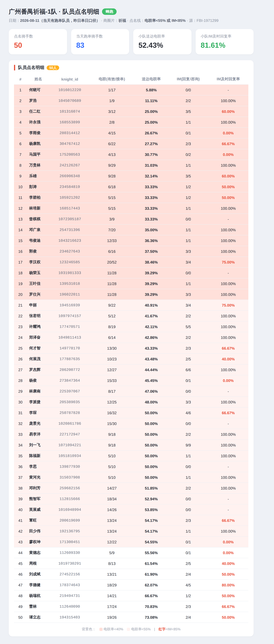The image size is (274, 644).
Task: Click the knight_id column header
Action: point(70,79)
